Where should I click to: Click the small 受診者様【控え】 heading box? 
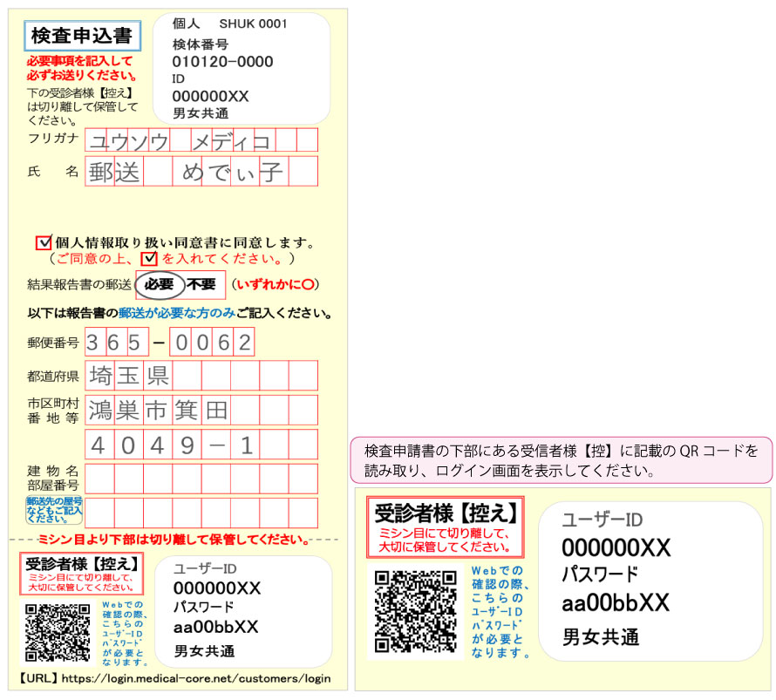(x=82, y=574)
